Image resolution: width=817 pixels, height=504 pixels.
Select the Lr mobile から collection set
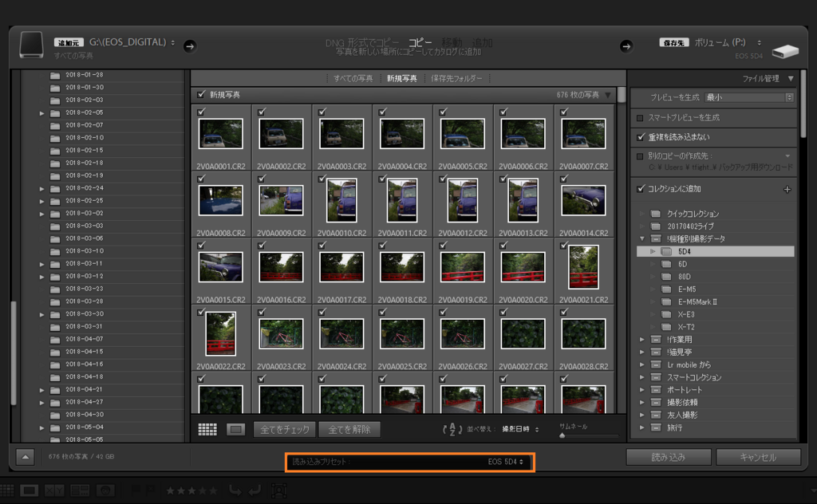689,365
